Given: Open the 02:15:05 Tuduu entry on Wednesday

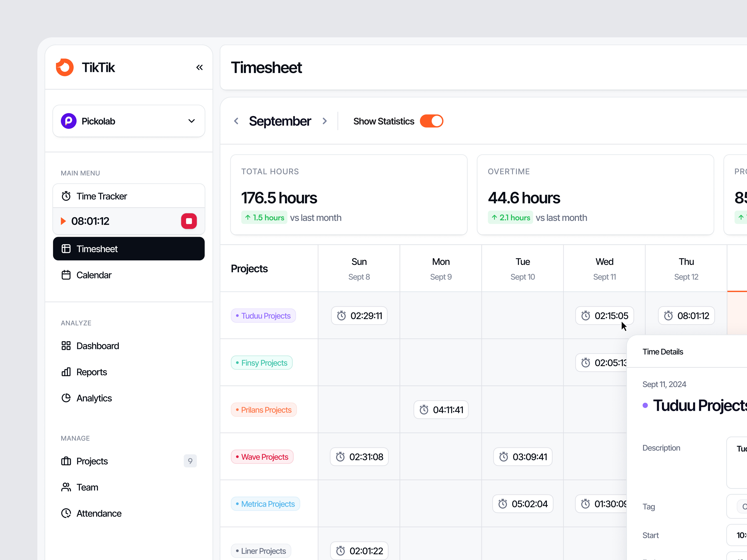Looking at the screenshot, I should tap(604, 315).
